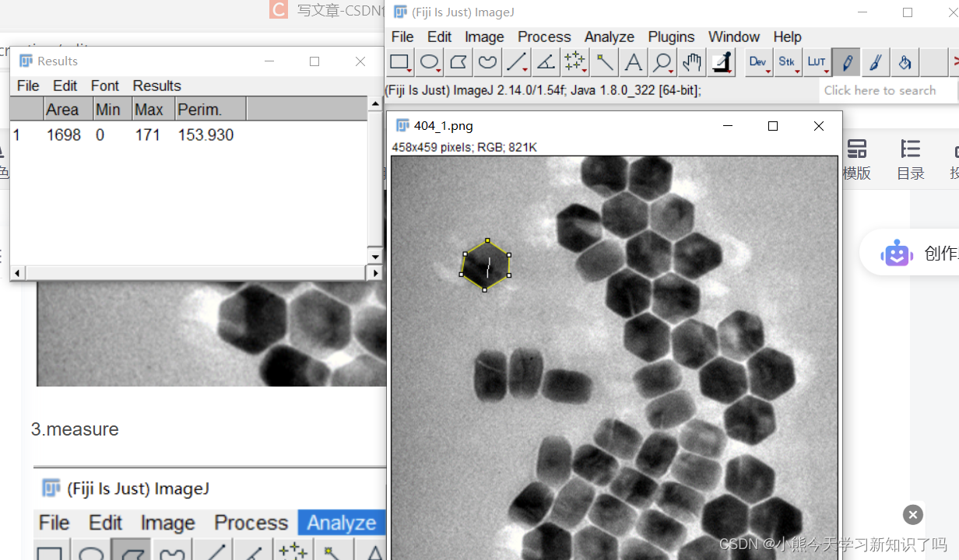Toggle the pencil drawing tool

(x=846, y=62)
